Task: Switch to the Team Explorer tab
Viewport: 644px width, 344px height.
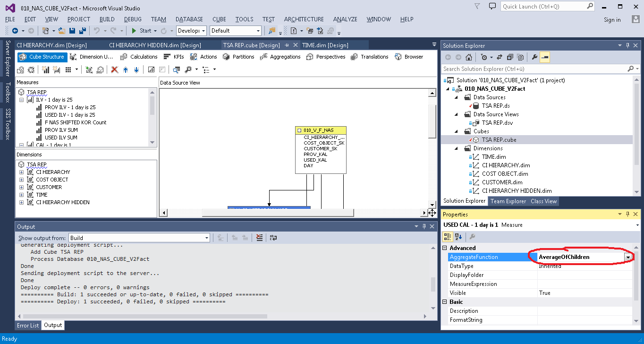Action: tap(508, 201)
